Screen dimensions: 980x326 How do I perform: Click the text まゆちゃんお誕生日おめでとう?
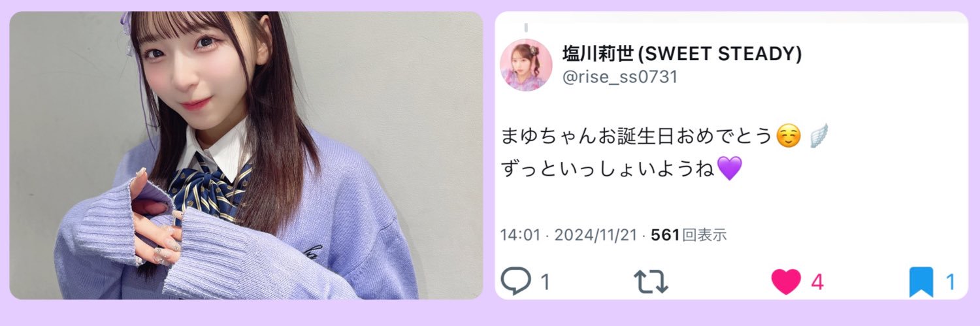(637, 137)
